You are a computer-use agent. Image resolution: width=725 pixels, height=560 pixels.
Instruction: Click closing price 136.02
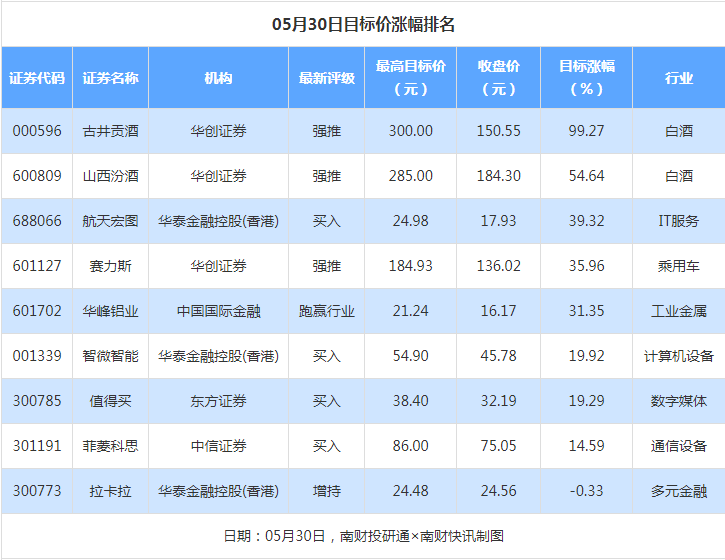[498, 266]
